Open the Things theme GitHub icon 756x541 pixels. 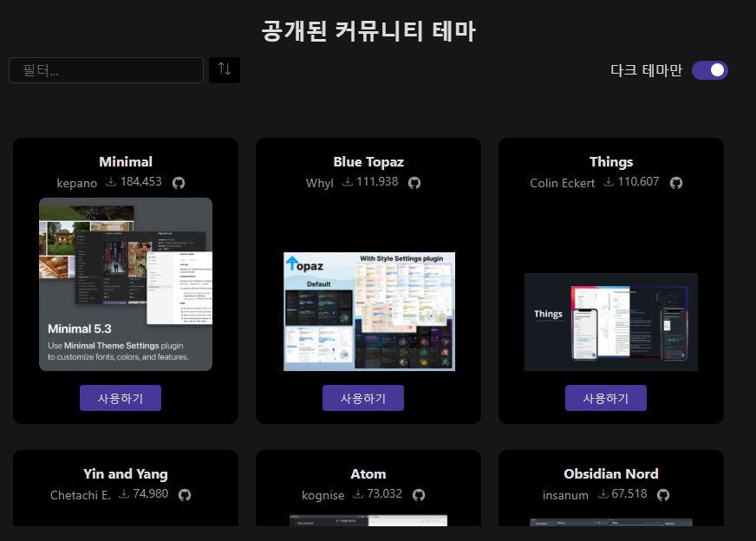click(x=676, y=183)
